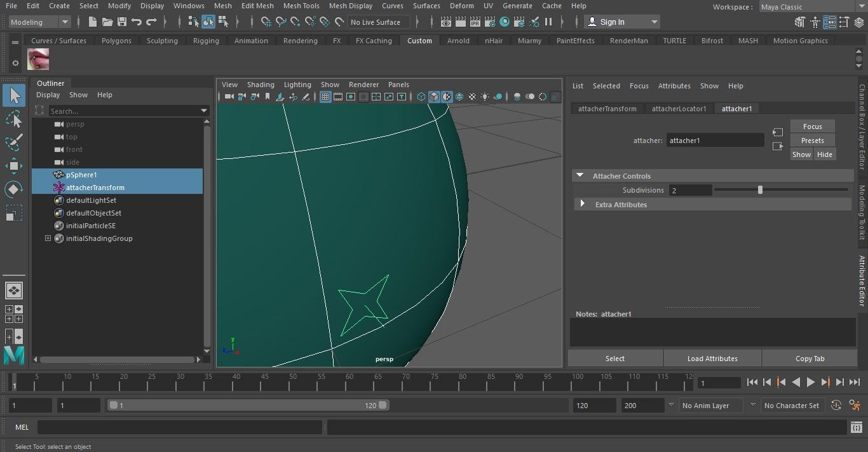The height and width of the screenshot is (452, 868).
Task: Click the Presets button
Action: coord(812,140)
